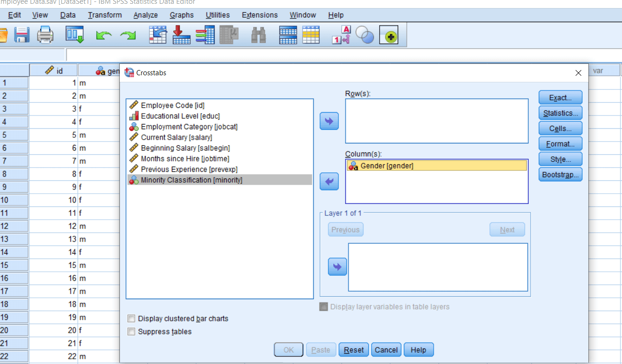
Task: Click the arrow button to remove variable from Column(s)
Action: pos(329,181)
